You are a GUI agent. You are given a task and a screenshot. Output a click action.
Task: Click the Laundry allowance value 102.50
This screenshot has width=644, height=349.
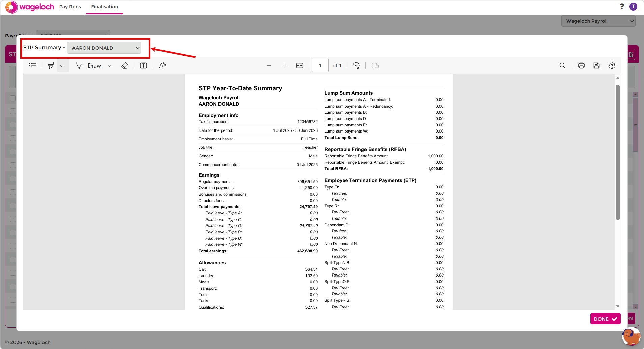coord(312,276)
